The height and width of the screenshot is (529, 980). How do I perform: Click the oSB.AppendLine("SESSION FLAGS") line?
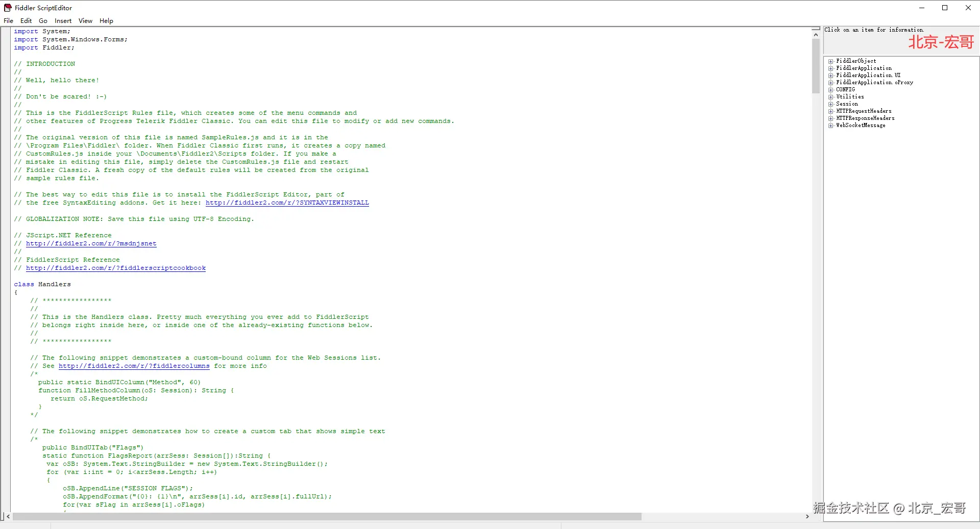128,489
